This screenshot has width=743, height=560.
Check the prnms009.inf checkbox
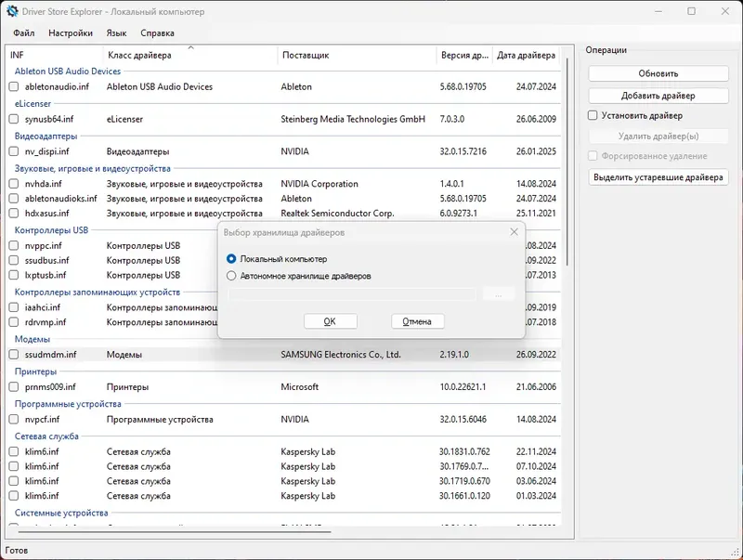14,387
